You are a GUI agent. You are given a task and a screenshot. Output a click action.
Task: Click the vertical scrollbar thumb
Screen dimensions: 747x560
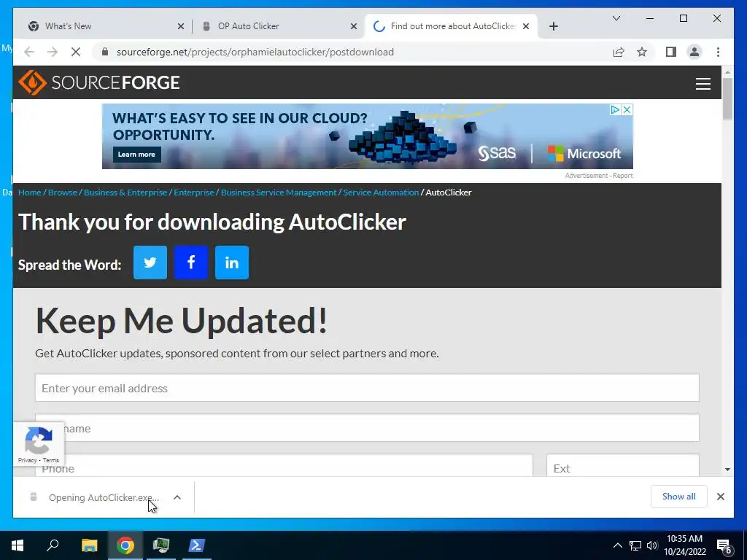(x=727, y=99)
